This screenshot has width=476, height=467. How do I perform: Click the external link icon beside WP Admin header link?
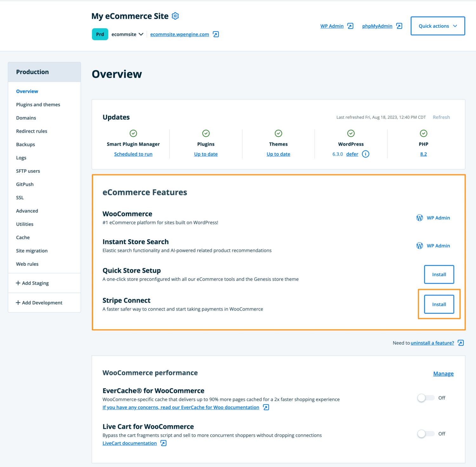click(x=350, y=26)
